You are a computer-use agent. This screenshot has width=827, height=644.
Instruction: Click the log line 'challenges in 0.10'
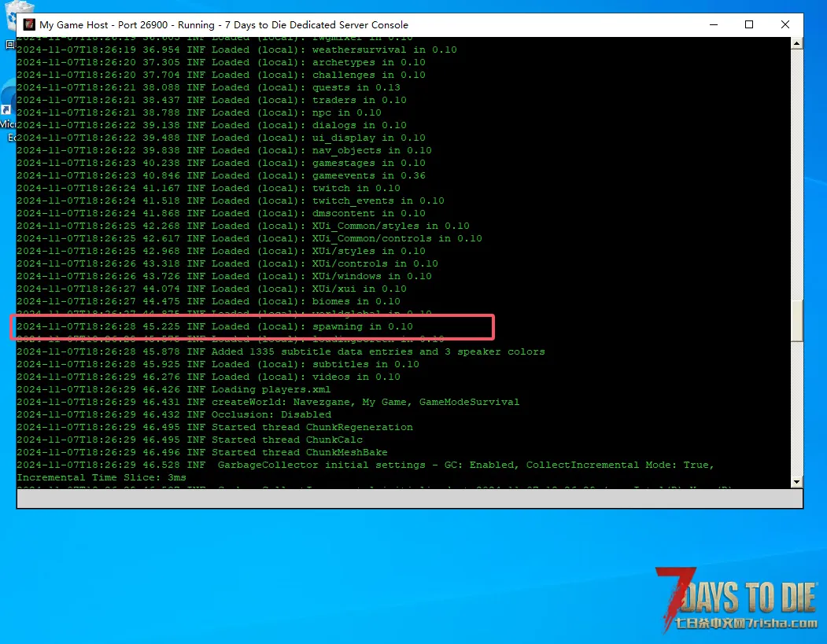click(x=220, y=75)
